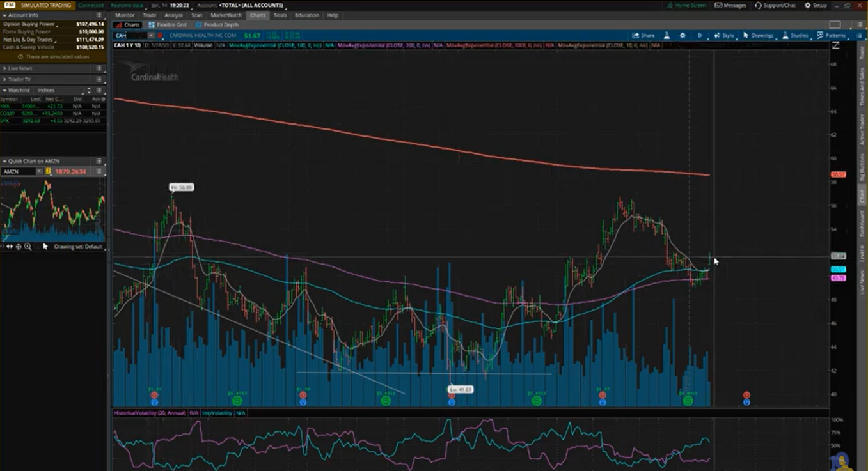
Task: Switch to the Analyze tab
Action: pos(173,15)
